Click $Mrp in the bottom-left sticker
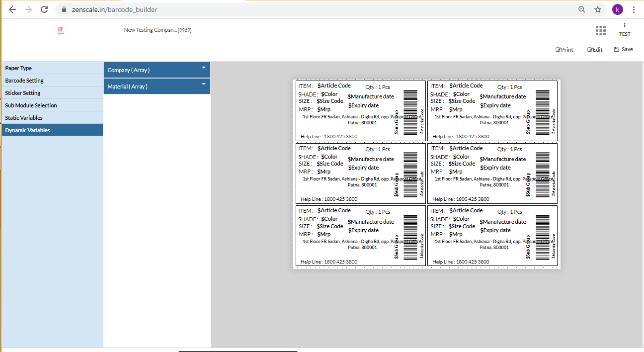The width and height of the screenshot is (644, 352). pyautogui.click(x=323, y=234)
